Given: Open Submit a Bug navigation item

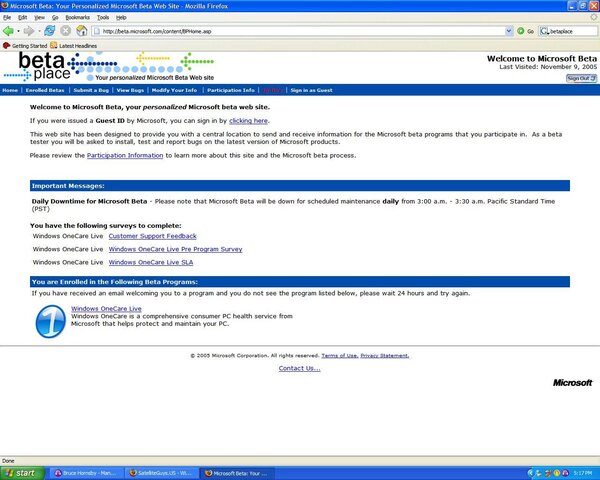Looking at the screenshot, I should click(x=91, y=90).
